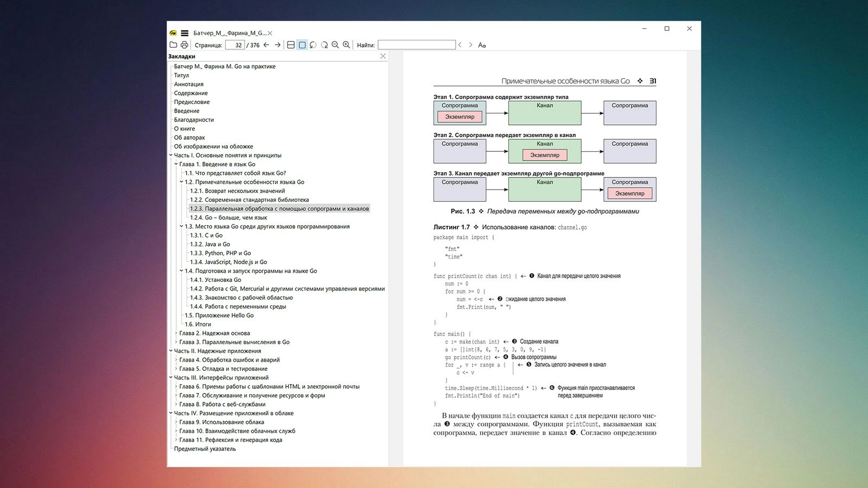
Task: Zoom in with the plus magnifier
Action: pyautogui.click(x=346, y=45)
